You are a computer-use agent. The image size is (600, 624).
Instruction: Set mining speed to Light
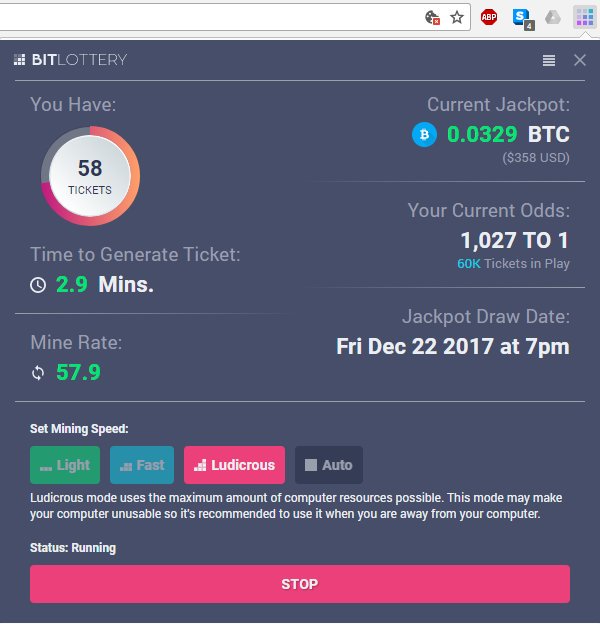point(65,465)
